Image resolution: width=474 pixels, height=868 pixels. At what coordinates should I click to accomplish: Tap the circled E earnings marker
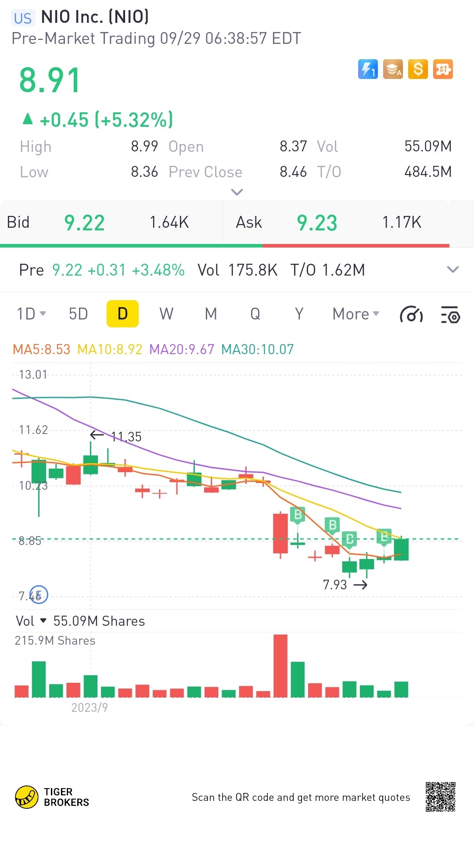(x=39, y=595)
